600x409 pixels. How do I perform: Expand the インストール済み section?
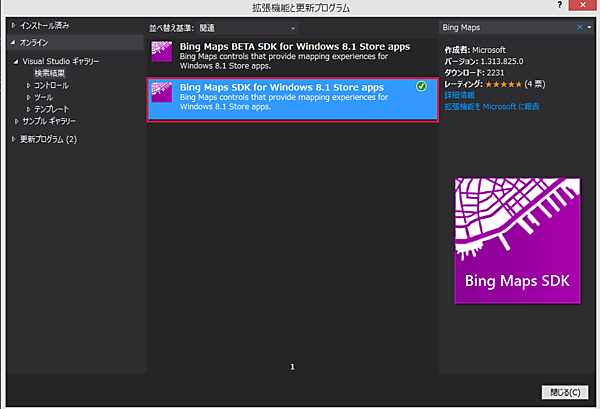[x=13, y=26]
